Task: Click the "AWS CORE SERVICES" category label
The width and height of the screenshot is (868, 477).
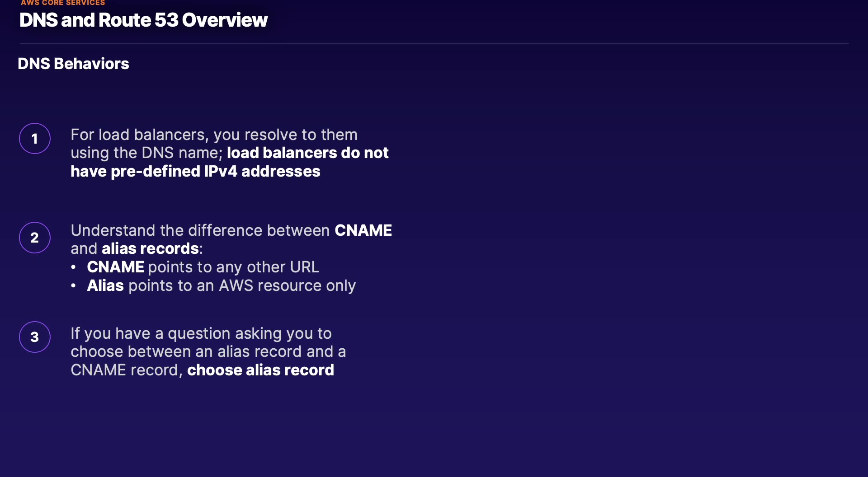Action: coord(63,3)
